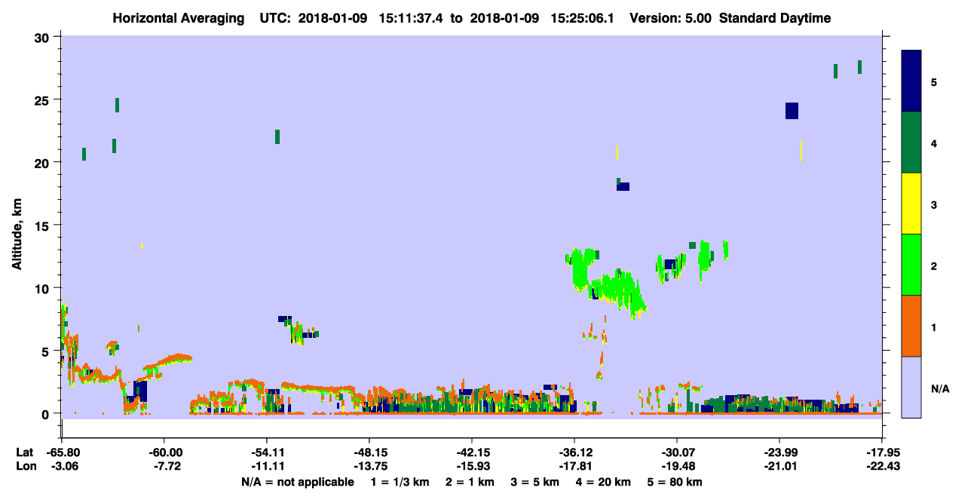Click altitude axis tick '10'
The width and height of the screenshot is (980, 503).
44,288
